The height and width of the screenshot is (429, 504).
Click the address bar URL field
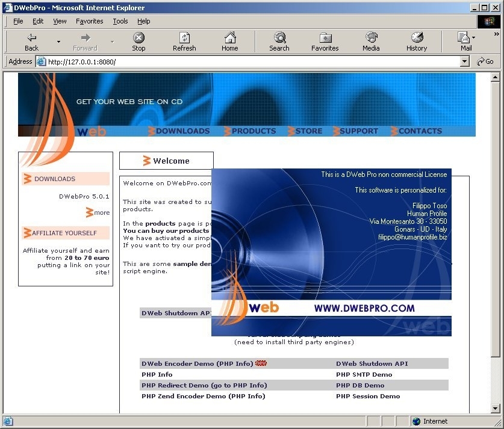pos(252,61)
